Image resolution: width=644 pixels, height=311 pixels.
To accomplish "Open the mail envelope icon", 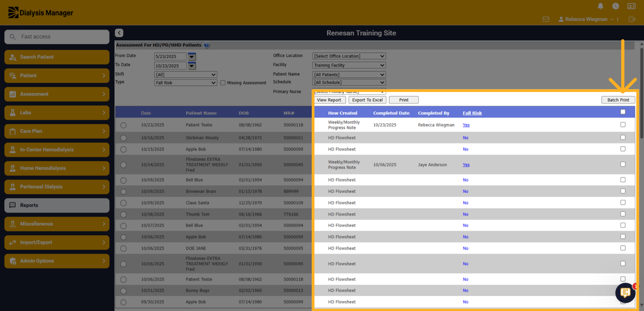I will (x=546, y=19).
